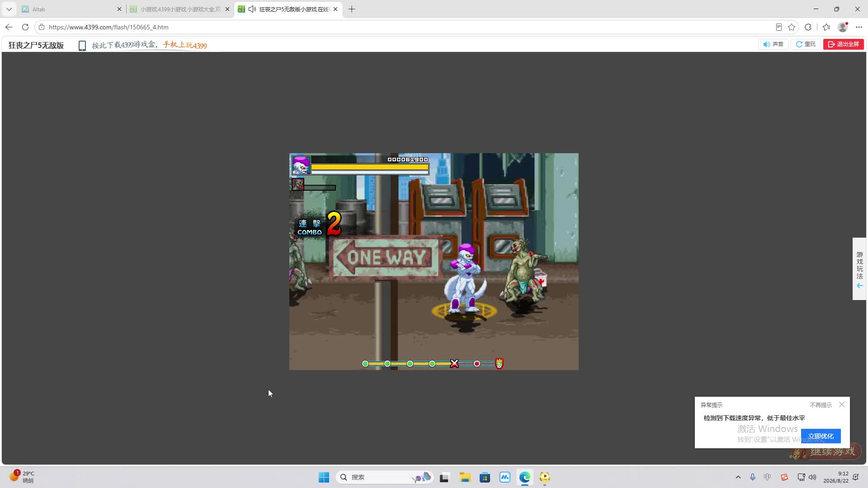Open File Explorer from the taskbar
This screenshot has width=868, height=488.
pyautogui.click(x=465, y=477)
